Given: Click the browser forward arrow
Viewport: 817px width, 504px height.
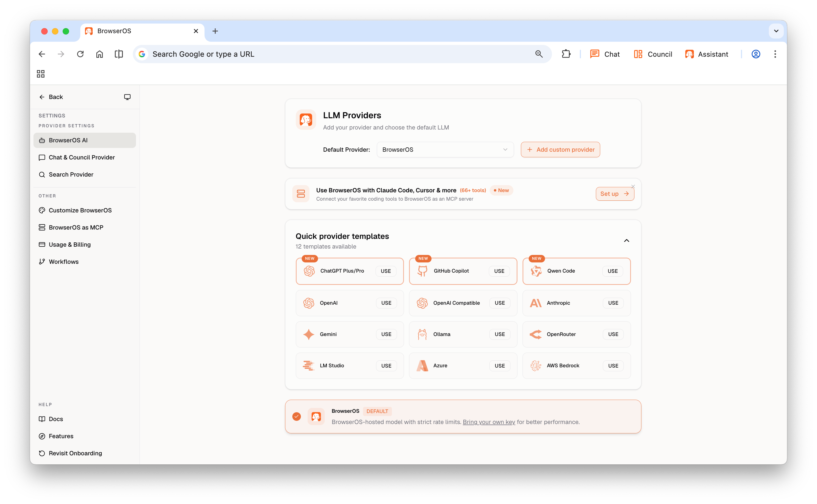Looking at the screenshot, I should point(61,54).
